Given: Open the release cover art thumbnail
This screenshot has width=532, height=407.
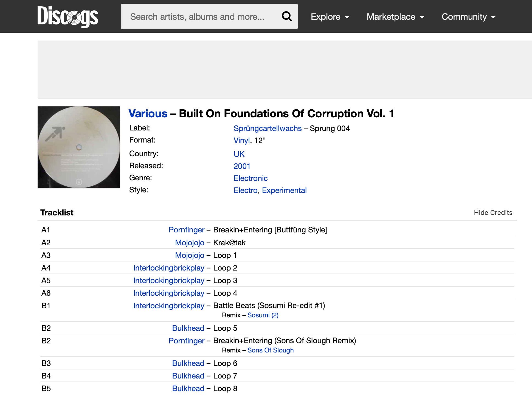Looking at the screenshot, I should tap(79, 147).
